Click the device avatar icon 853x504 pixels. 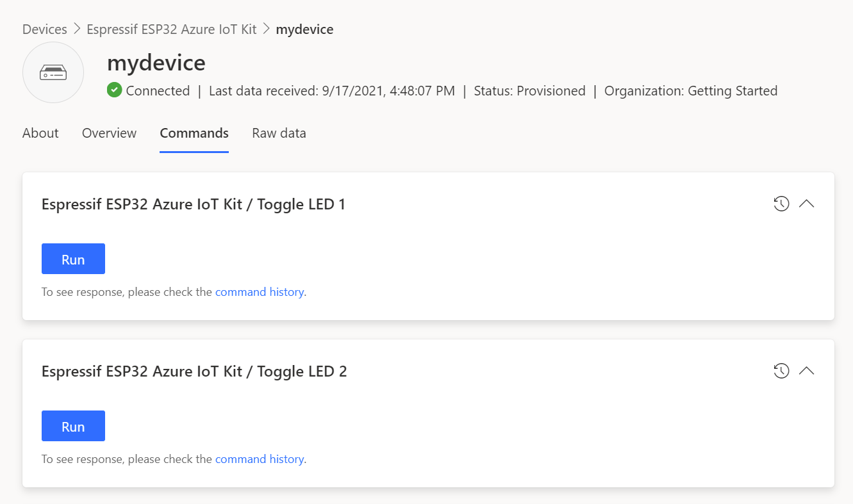pyautogui.click(x=53, y=72)
